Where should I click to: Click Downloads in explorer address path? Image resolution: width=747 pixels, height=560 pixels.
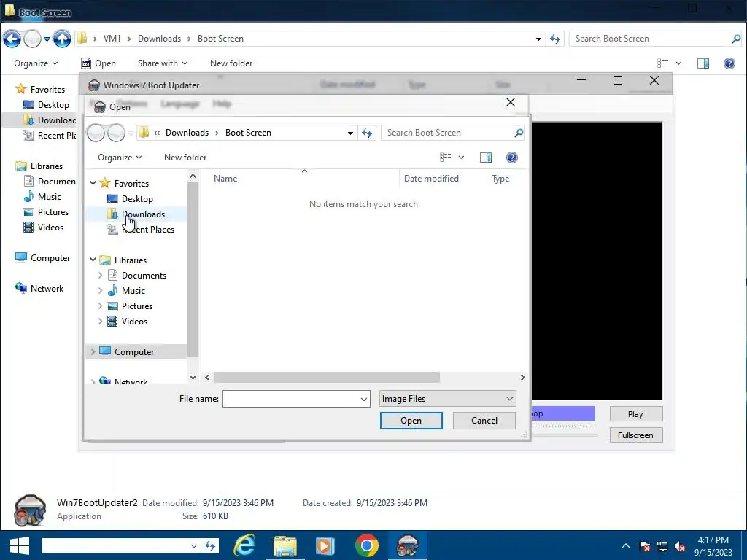159,39
